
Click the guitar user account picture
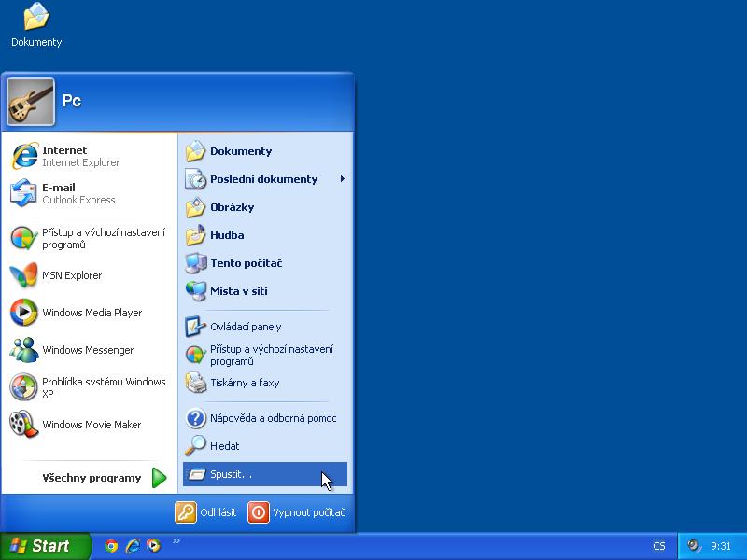(x=31, y=102)
